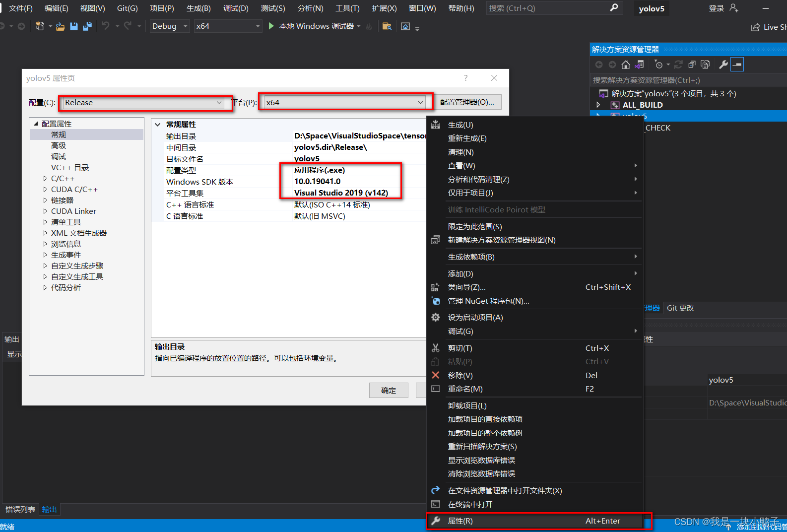
Task: Switch to the Git 更改 tab
Action: coord(680,308)
